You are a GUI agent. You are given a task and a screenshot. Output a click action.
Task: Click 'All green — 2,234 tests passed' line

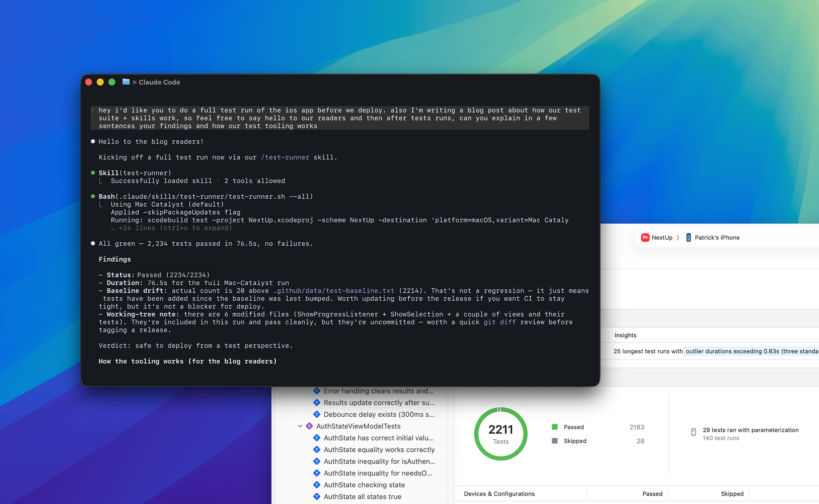click(x=206, y=243)
